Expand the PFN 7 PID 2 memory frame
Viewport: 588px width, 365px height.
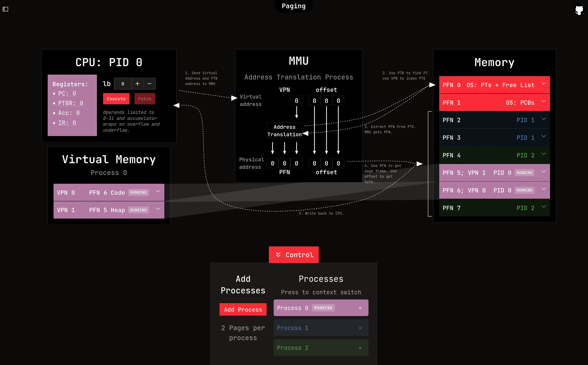544,207
